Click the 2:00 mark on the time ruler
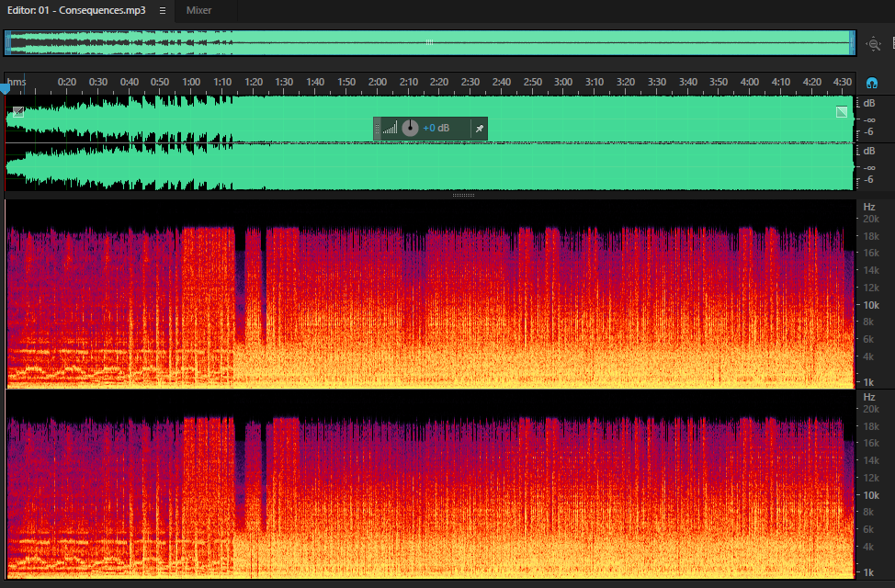Screen dimensions: 895x588 378,82
